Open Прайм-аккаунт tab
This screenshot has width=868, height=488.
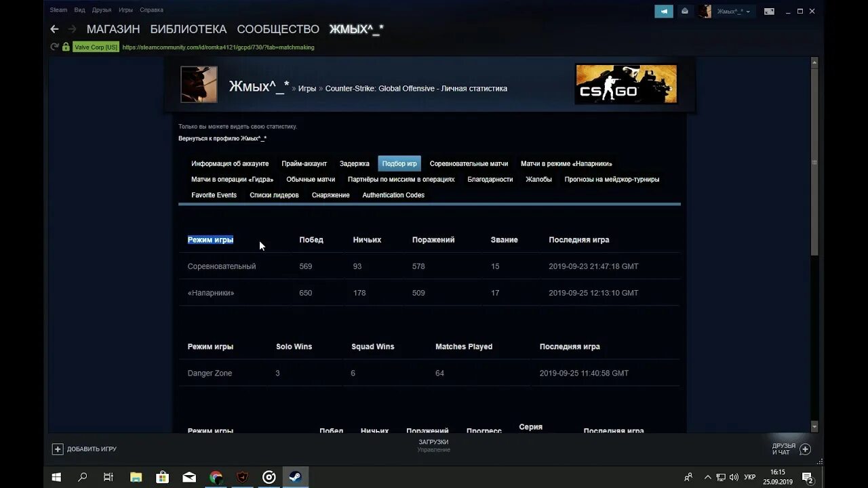(304, 163)
